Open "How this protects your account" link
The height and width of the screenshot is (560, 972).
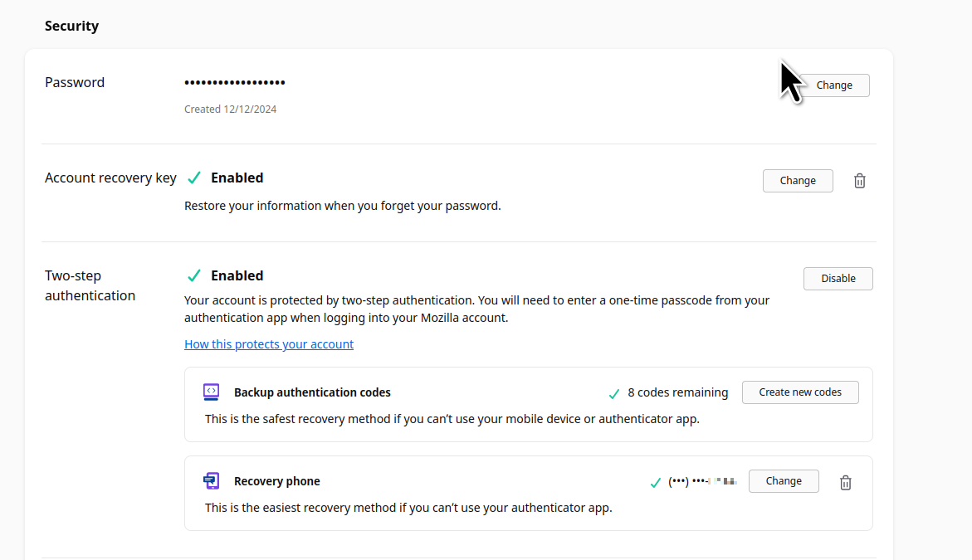point(269,344)
